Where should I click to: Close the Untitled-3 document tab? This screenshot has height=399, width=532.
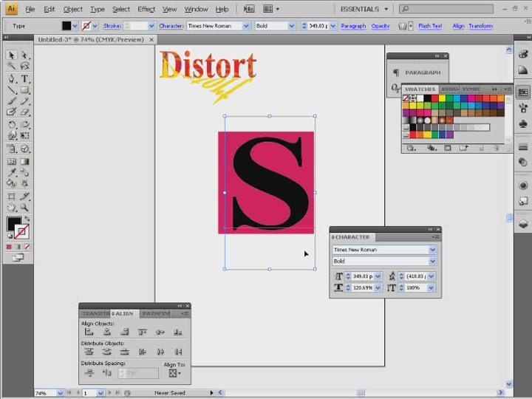click(151, 40)
